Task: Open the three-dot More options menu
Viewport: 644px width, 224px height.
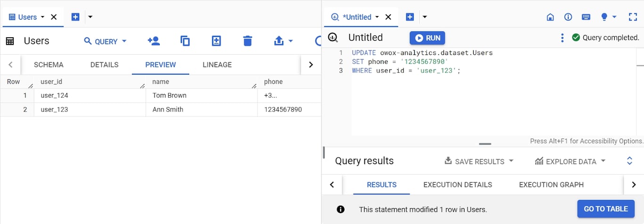Action: point(562,38)
